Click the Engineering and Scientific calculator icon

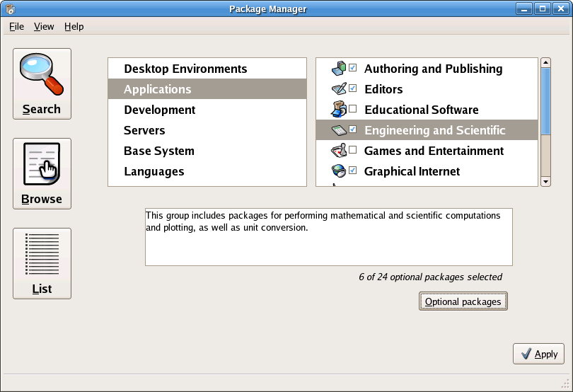(339, 129)
